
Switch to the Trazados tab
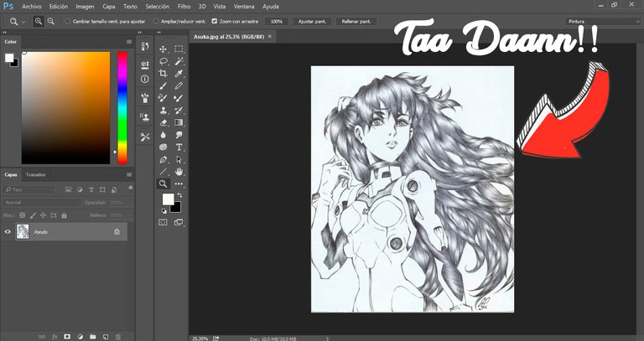pyautogui.click(x=36, y=174)
